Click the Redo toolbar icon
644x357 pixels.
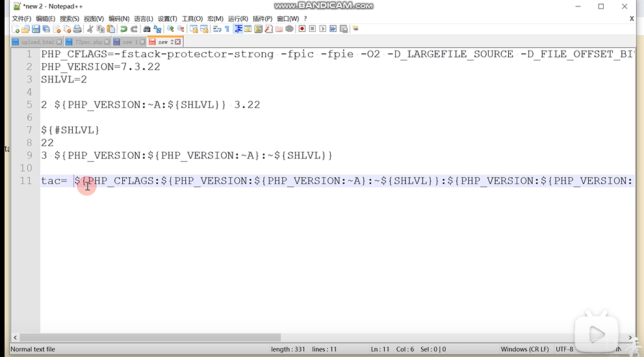point(134,29)
